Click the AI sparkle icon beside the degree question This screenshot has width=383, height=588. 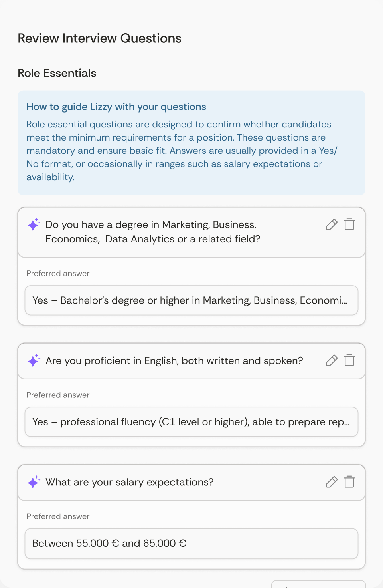click(34, 224)
